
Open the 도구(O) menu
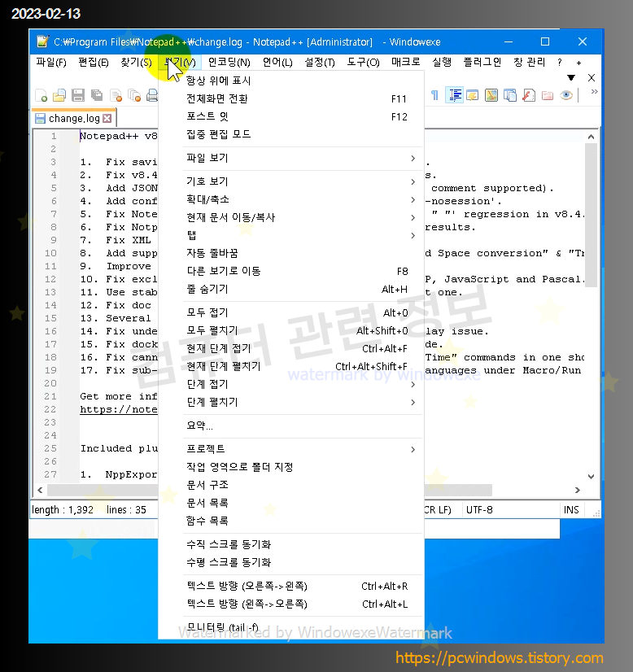(x=363, y=63)
